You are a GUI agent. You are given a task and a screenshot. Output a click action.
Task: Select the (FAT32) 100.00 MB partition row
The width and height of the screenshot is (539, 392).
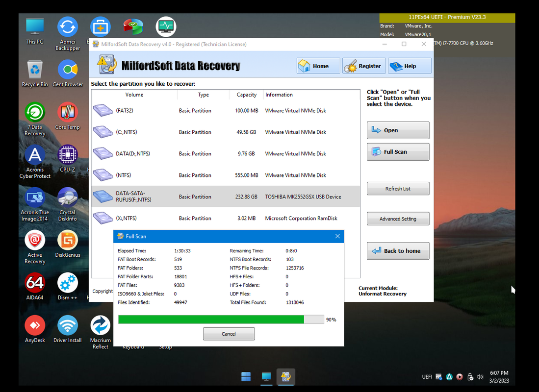[x=226, y=111]
